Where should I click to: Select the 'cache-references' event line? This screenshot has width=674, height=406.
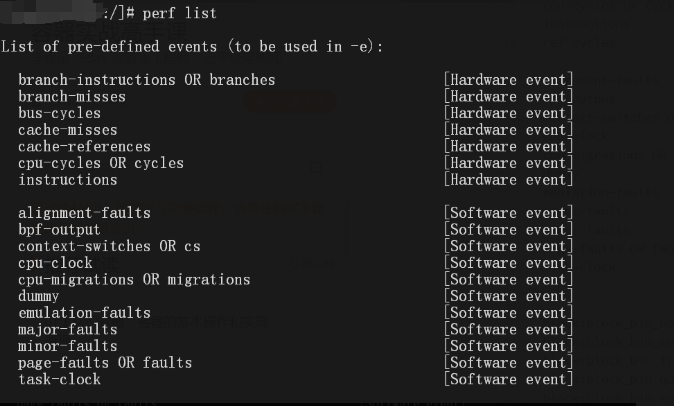84,147
